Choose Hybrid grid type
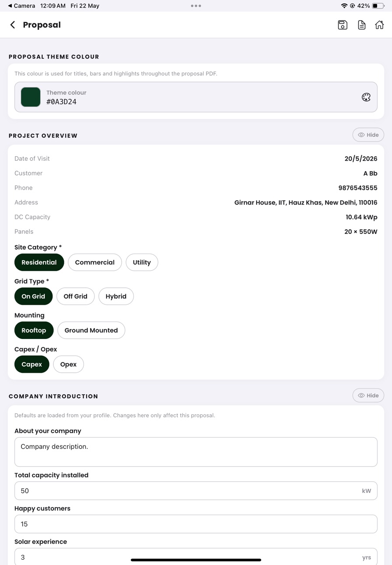This screenshot has width=392, height=565. pyautogui.click(x=116, y=297)
